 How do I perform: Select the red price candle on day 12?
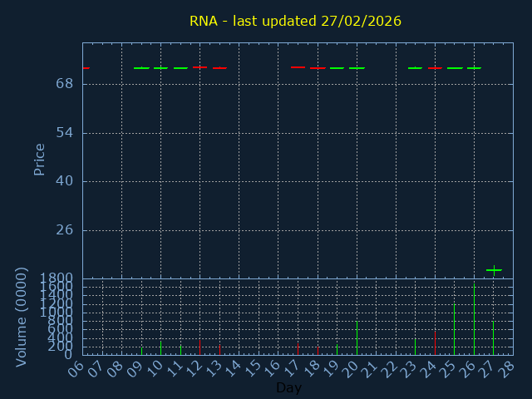199,66
